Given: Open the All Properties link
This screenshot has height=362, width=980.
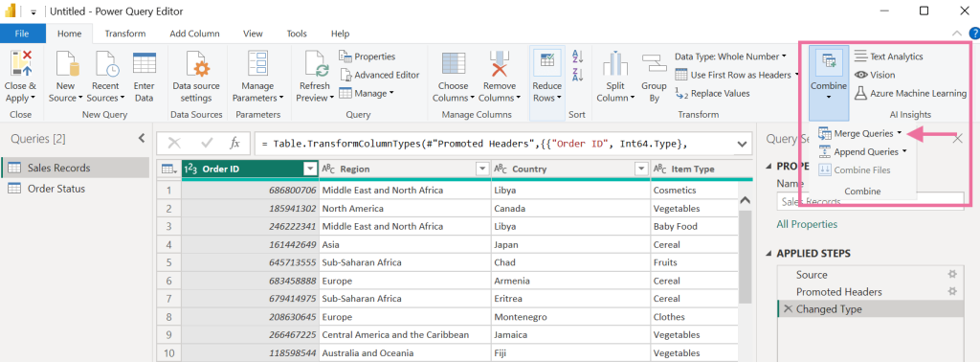Looking at the screenshot, I should pyautogui.click(x=807, y=224).
